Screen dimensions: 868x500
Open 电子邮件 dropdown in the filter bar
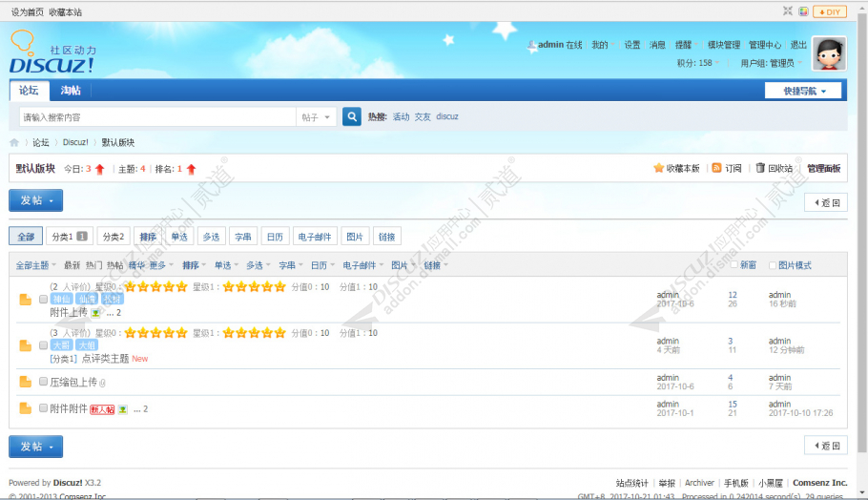click(362, 265)
